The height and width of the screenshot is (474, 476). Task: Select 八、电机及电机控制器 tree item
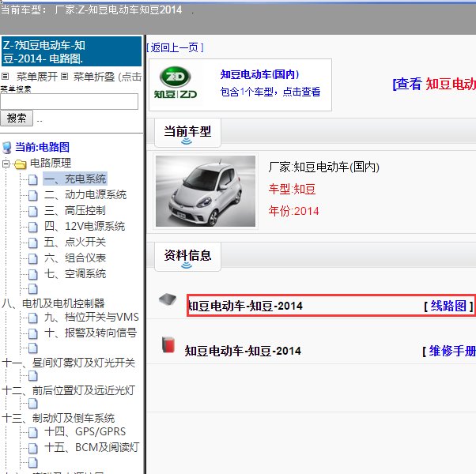(x=53, y=303)
